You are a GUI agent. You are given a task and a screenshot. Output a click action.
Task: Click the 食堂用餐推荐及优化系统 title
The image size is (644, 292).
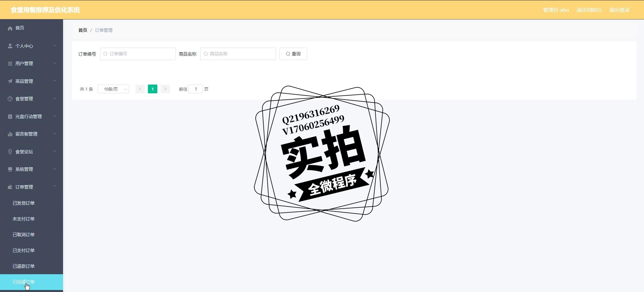click(45, 10)
